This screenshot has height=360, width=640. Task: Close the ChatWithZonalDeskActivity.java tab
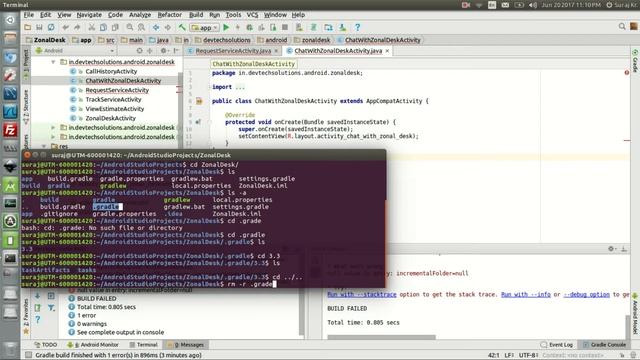tap(387, 51)
